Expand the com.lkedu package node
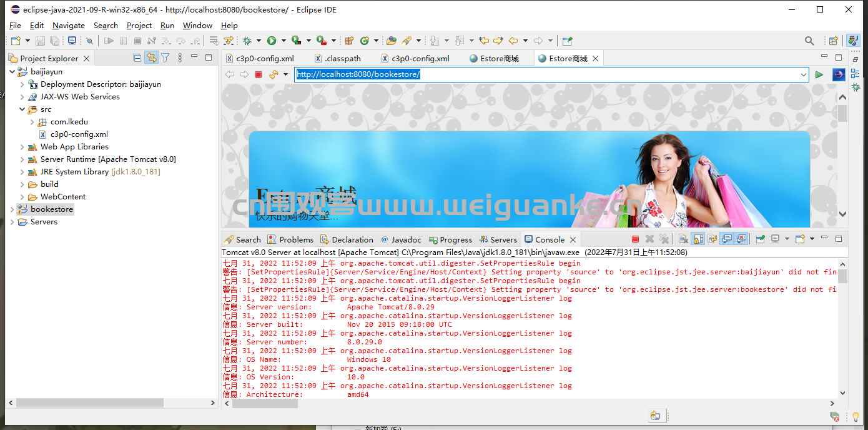Screen dimensions: 868x430 (32, 122)
